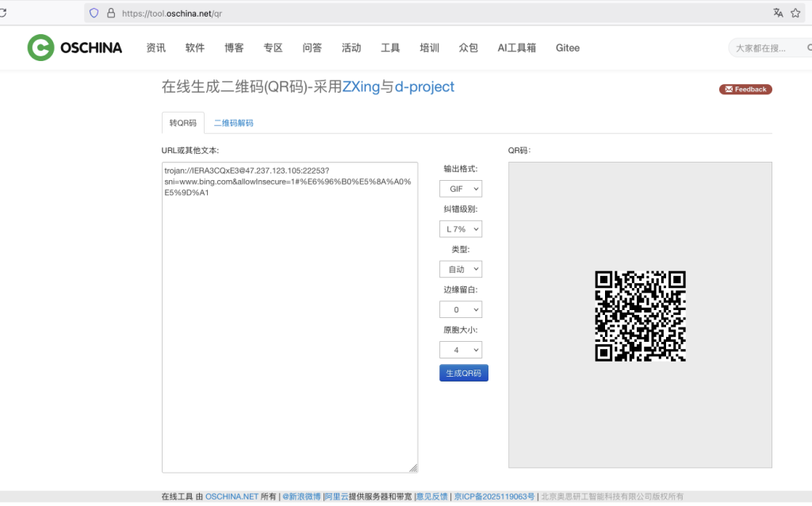Follow the ZXing link in the title
Viewport: 812px width, 506px height.
[361, 86]
